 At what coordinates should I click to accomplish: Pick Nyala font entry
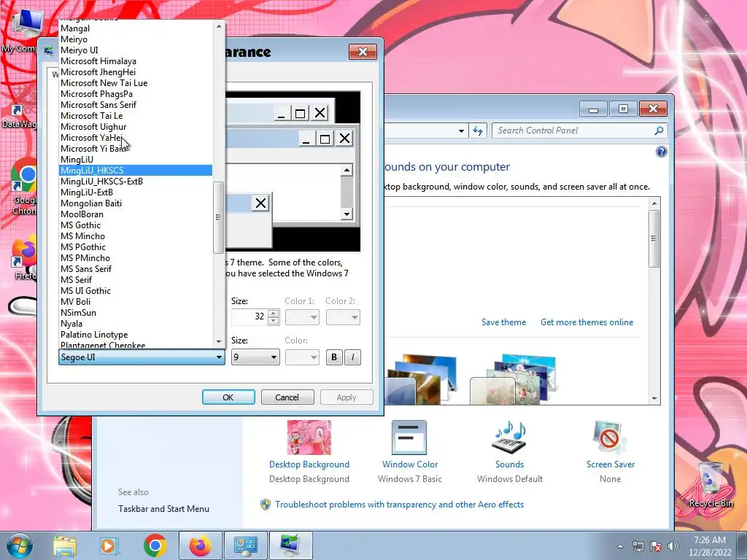[136, 324]
